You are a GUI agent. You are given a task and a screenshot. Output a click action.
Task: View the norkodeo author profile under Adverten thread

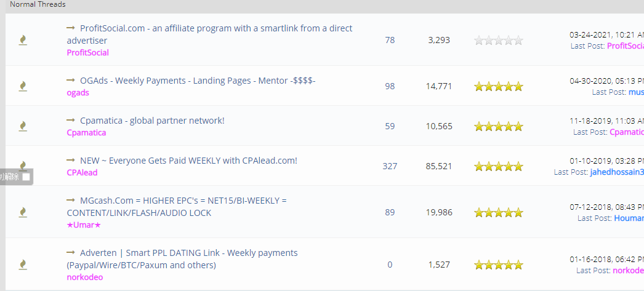pos(85,277)
